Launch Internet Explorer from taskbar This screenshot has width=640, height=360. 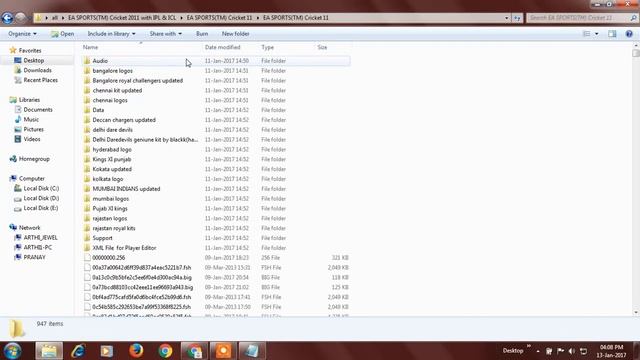point(78,351)
